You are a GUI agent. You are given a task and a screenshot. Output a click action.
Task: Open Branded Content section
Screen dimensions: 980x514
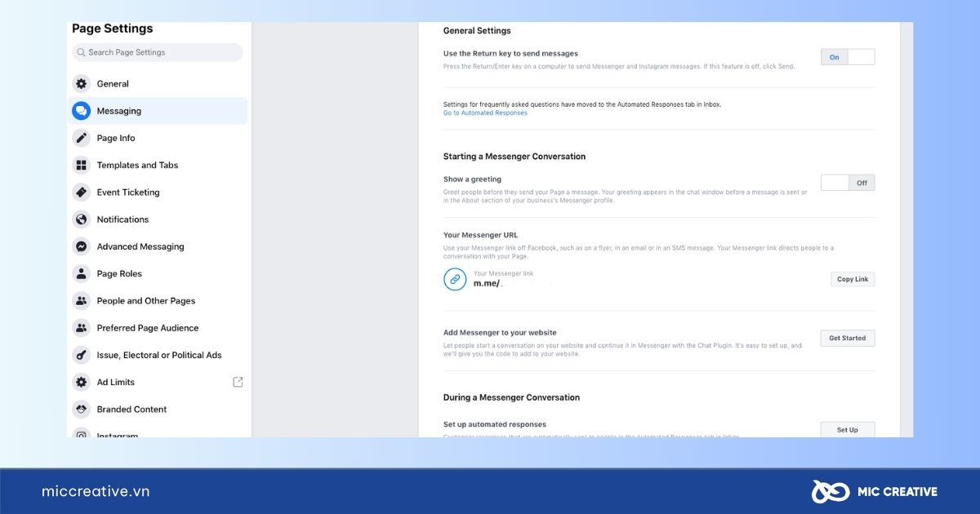(x=158, y=410)
